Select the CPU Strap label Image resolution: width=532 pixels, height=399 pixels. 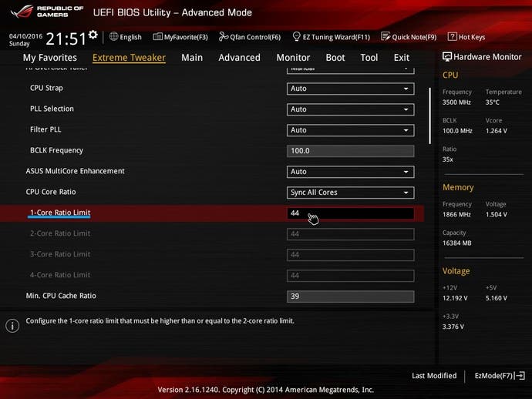click(46, 88)
